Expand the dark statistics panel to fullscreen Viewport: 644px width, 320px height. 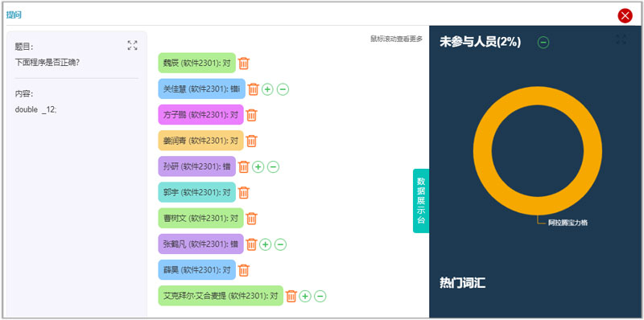(621, 39)
